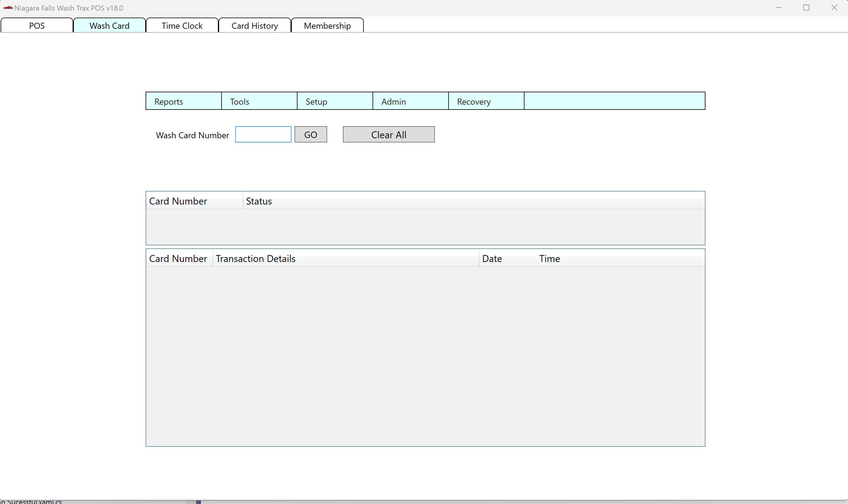The height and width of the screenshot is (504, 848).
Task: Open the Card History tab
Action: click(x=255, y=26)
